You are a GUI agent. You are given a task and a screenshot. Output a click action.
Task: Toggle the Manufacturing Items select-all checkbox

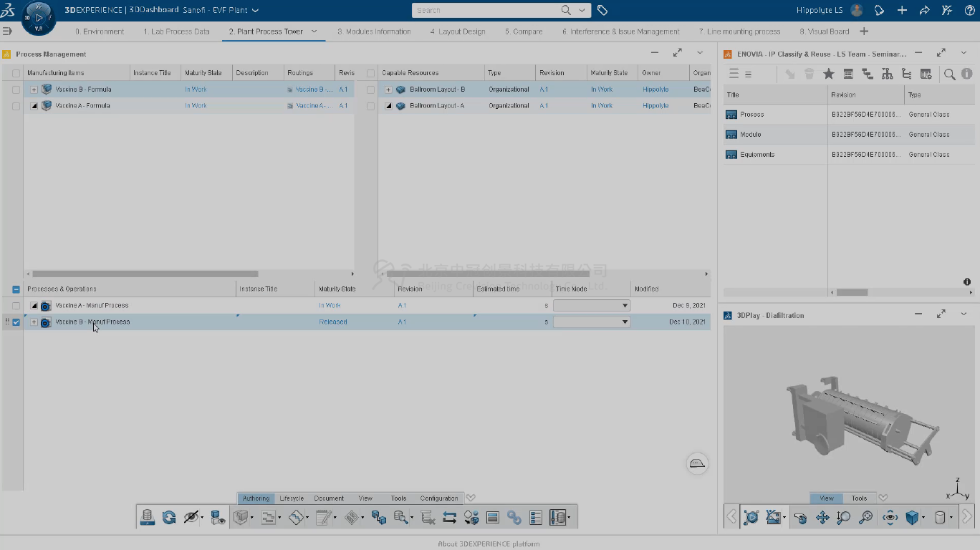pos(16,73)
